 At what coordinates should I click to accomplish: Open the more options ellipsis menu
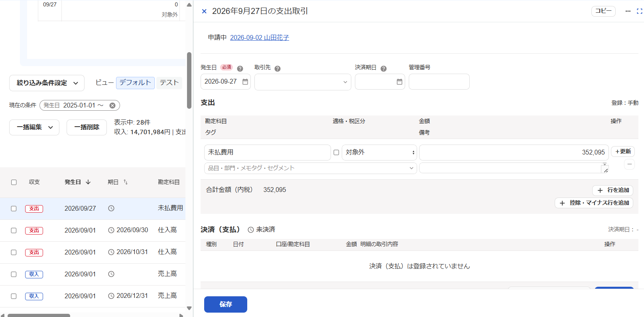tap(628, 11)
